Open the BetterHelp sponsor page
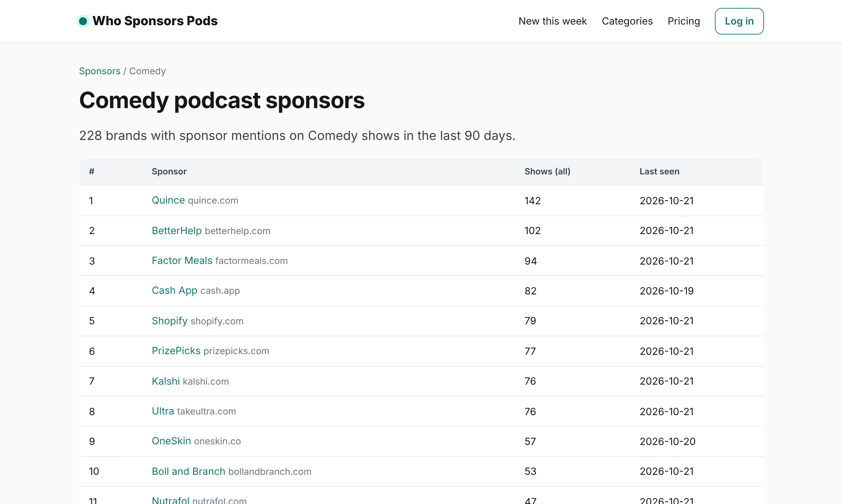The height and width of the screenshot is (504, 843). pos(177,230)
